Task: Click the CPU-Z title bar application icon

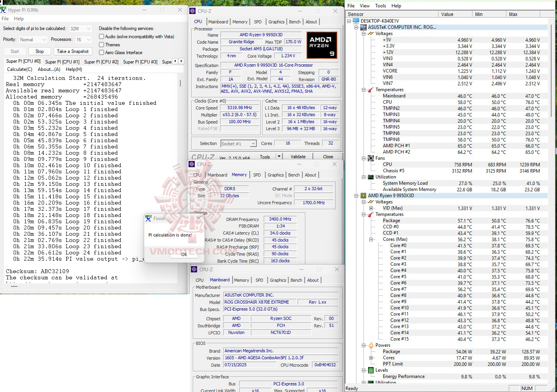Action: pos(193,11)
